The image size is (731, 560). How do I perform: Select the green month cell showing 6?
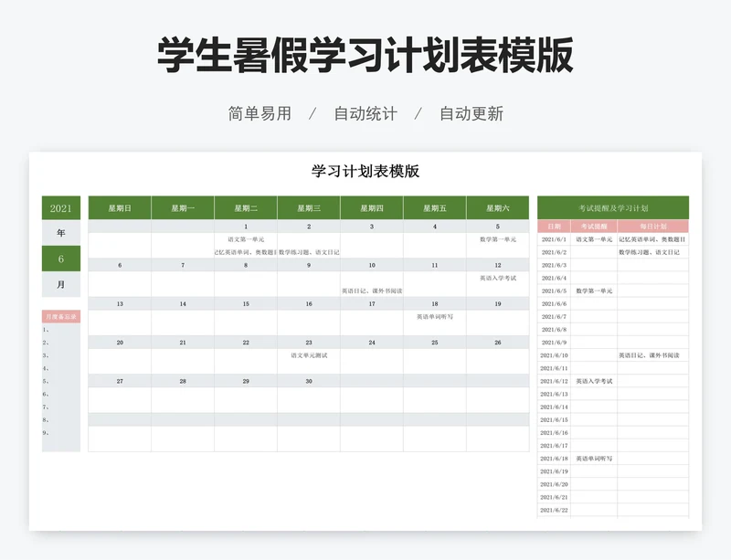61,259
